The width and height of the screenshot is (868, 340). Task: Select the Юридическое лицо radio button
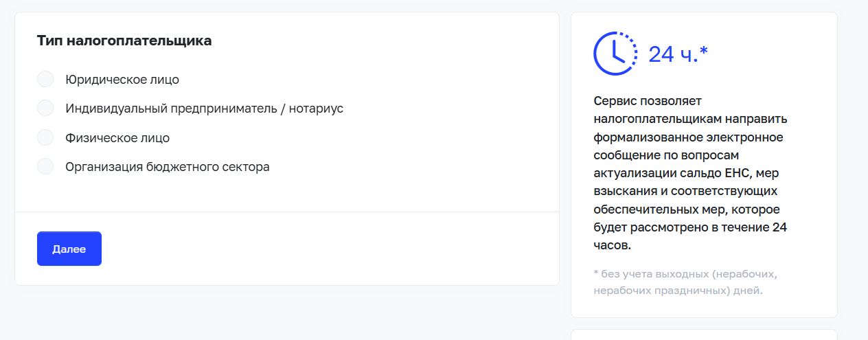click(45, 79)
